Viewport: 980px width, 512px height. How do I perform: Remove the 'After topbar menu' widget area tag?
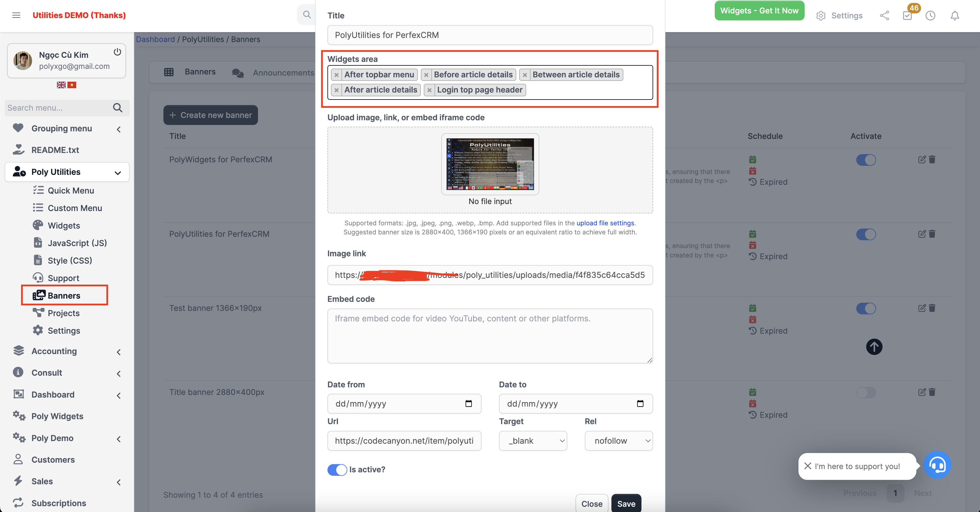click(x=337, y=75)
